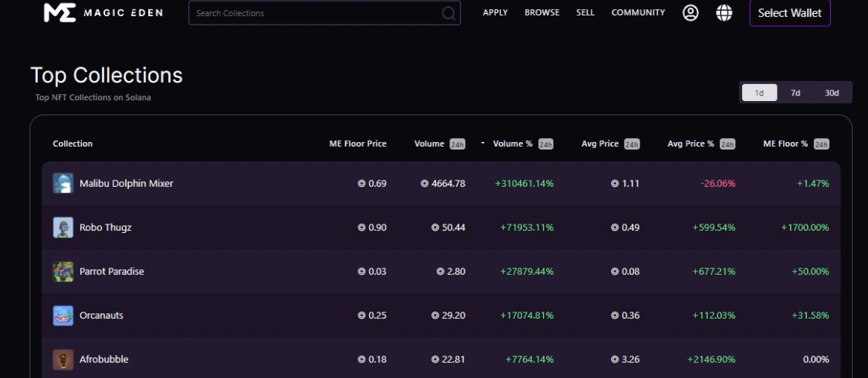Click +17074.81% volume change
Screen dimensions: 868x378
pyautogui.click(x=527, y=316)
